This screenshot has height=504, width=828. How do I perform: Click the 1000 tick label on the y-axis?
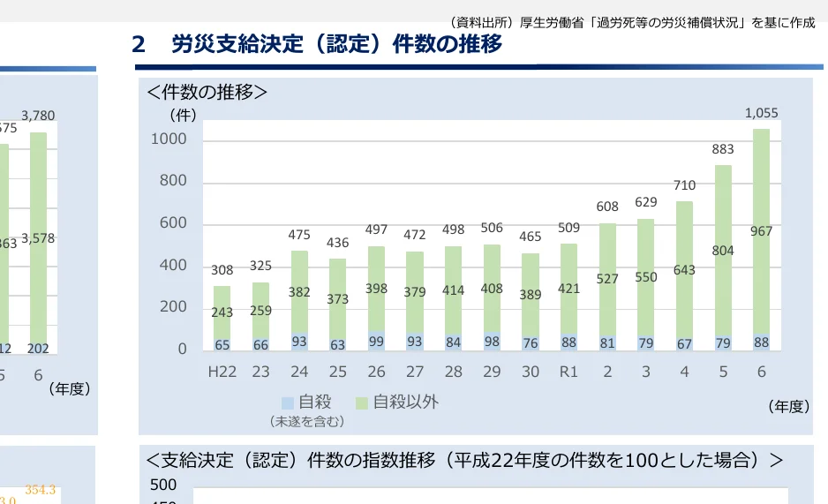[x=169, y=139]
